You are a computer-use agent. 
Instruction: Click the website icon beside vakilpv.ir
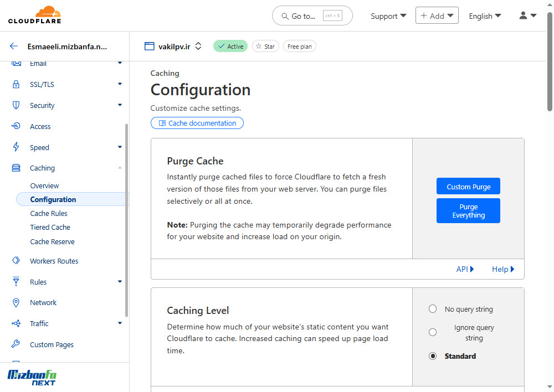click(x=150, y=47)
